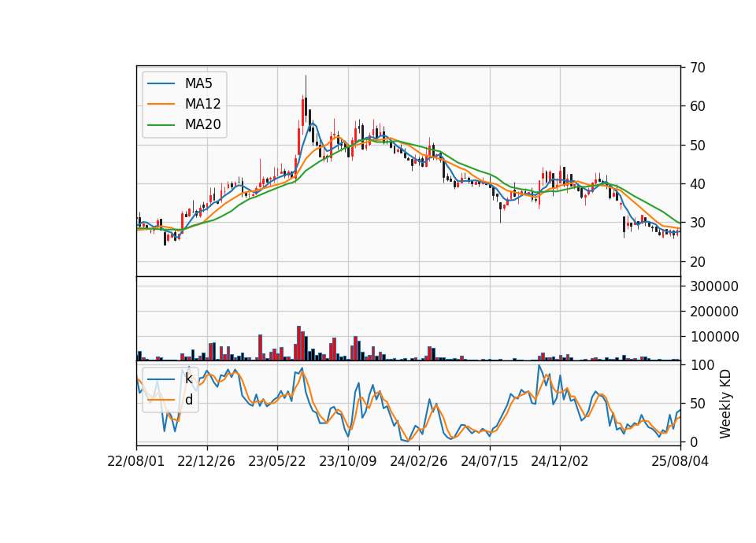Click the 22/08/01 date label

(x=136, y=461)
